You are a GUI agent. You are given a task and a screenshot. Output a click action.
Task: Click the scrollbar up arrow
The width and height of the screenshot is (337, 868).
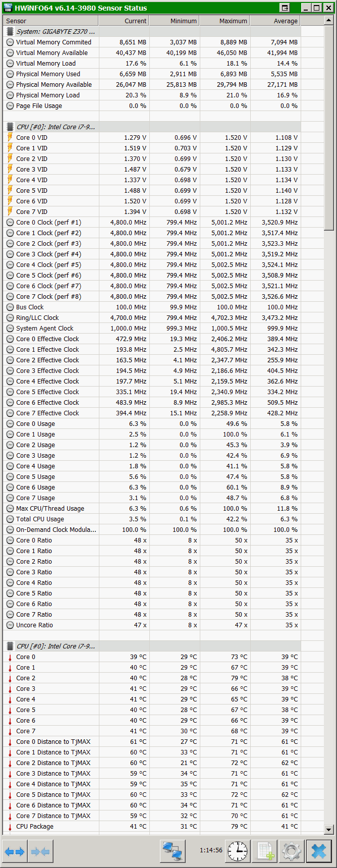(x=328, y=21)
